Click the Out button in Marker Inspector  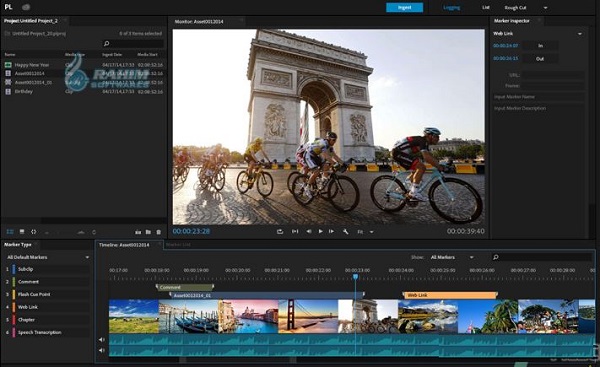(x=540, y=59)
